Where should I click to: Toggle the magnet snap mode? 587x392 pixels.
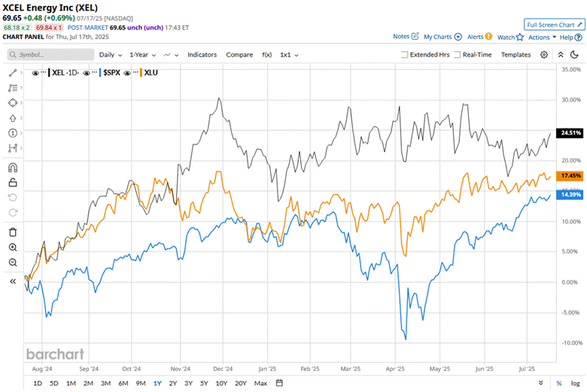[13, 167]
